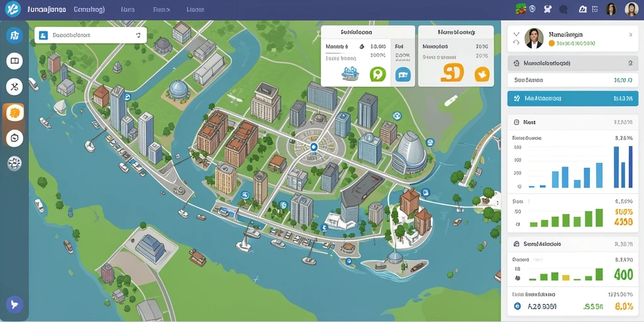Click the clock timer icon in sidebar
This screenshot has width=644, height=322.
tap(14, 138)
